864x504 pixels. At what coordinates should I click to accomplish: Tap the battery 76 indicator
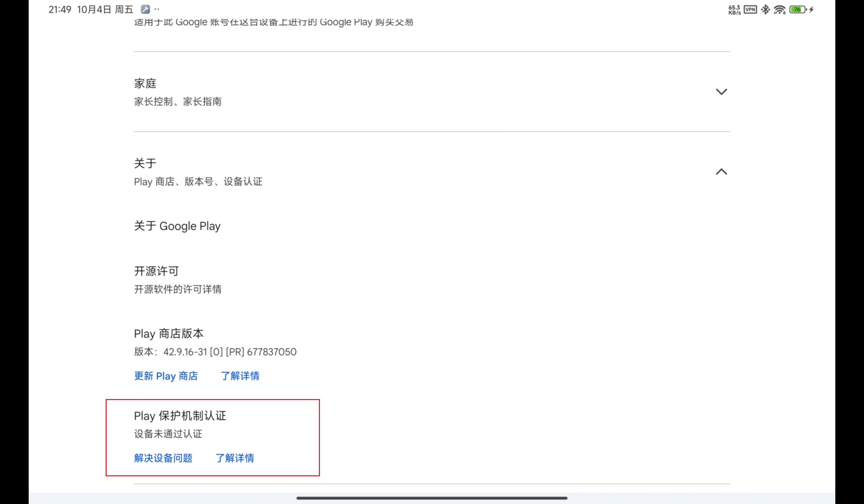coord(798,9)
